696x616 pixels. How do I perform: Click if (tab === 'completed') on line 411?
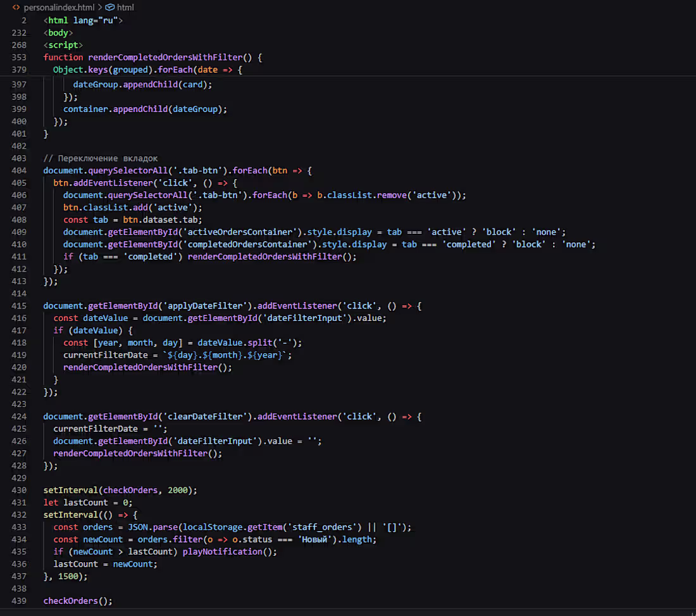123,256
